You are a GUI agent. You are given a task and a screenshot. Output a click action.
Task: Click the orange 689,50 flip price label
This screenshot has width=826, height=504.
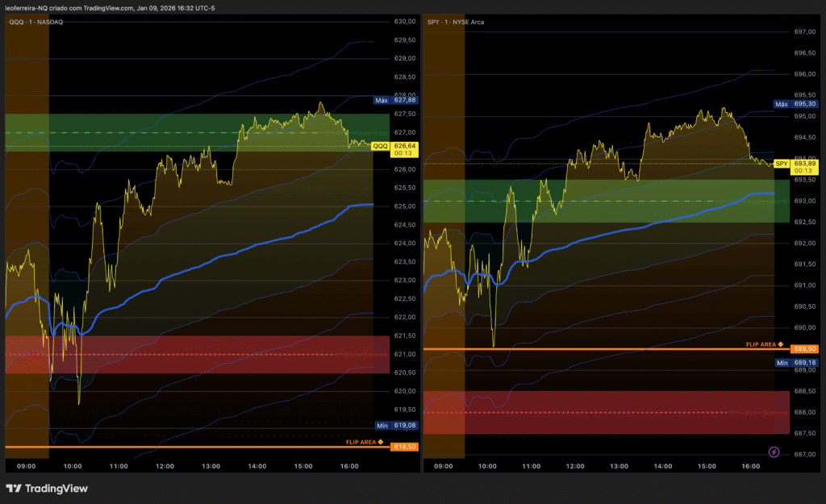804,348
